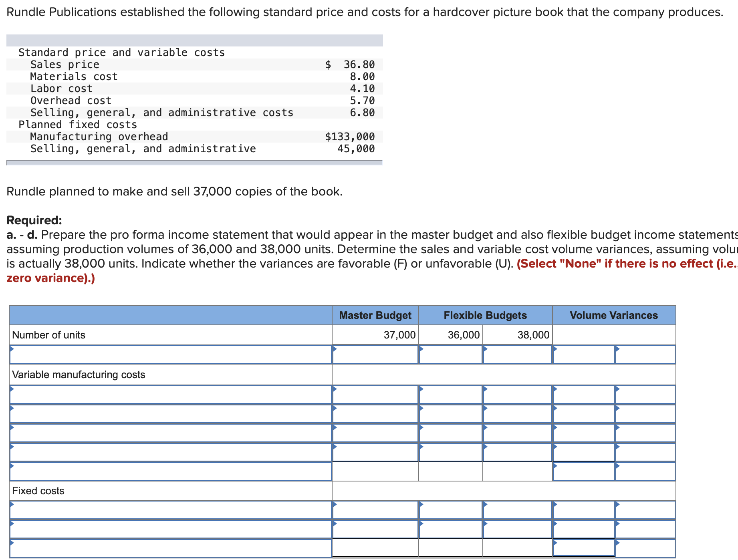The image size is (738, 560).
Task: Click the Variable manufacturing costs section label
Action: click(x=79, y=375)
